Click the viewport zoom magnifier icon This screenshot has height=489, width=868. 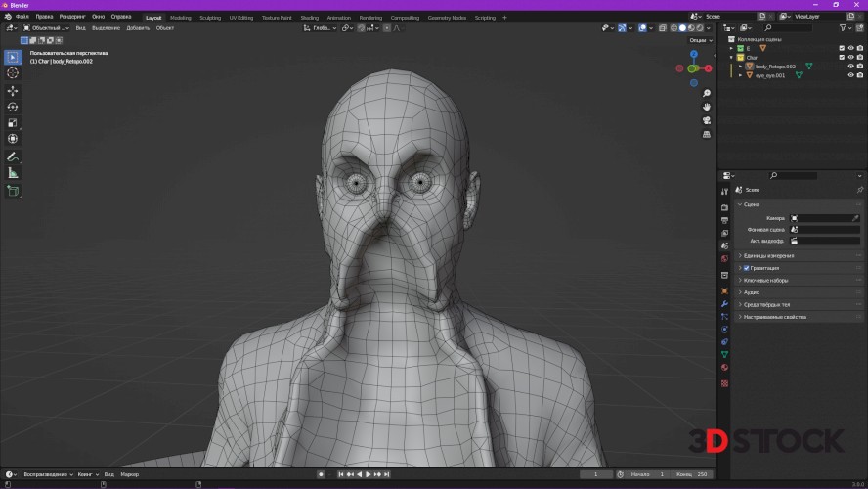(707, 94)
